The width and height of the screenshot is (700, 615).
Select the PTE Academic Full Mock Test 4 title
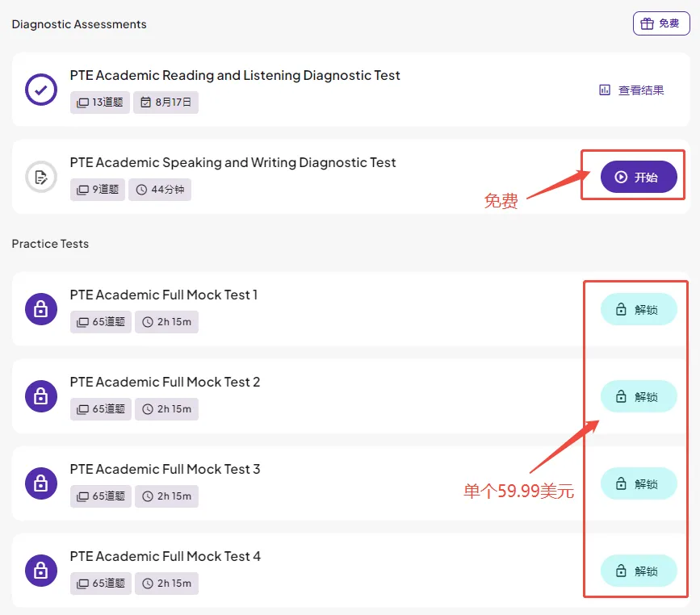pyautogui.click(x=166, y=556)
